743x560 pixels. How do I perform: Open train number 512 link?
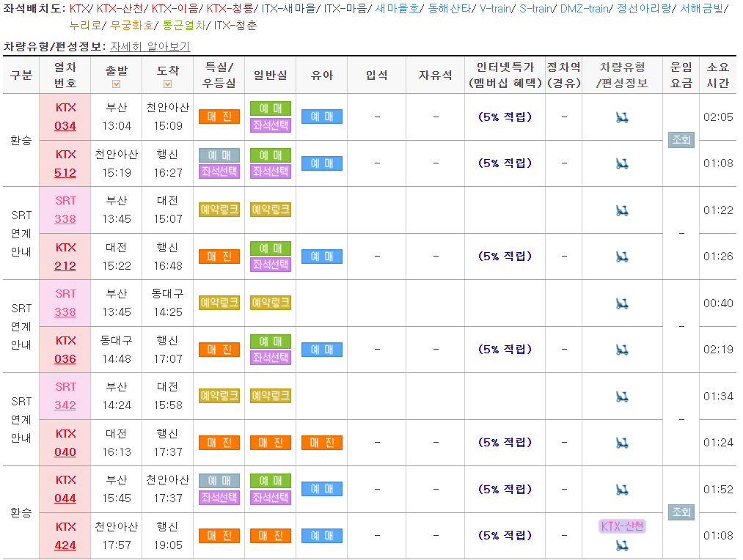pos(65,173)
